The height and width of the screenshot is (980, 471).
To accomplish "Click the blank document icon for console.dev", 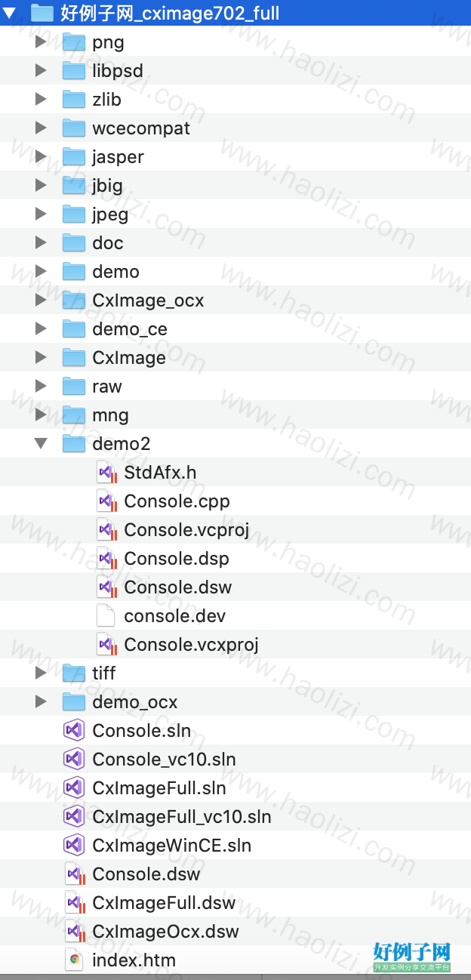I will click(x=106, y=616).
